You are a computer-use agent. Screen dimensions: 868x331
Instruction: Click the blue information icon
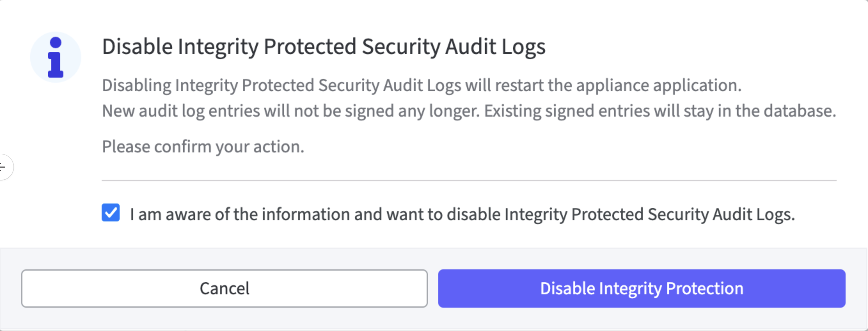point(56,57)
